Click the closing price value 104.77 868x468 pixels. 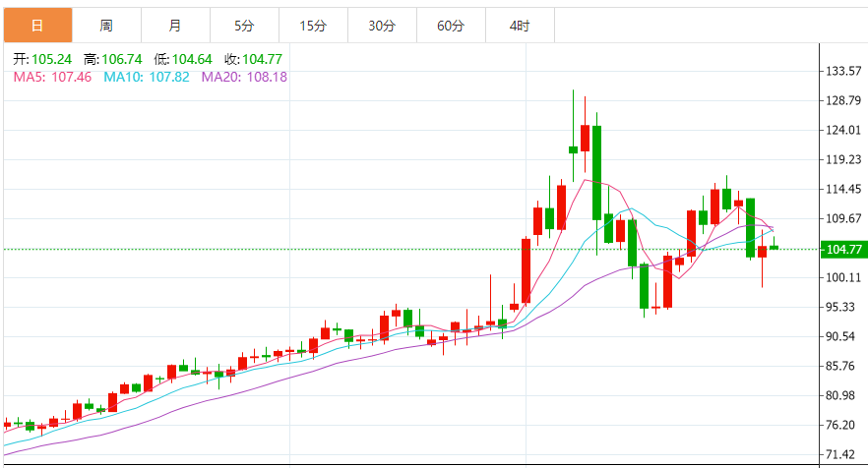point(263,59)
